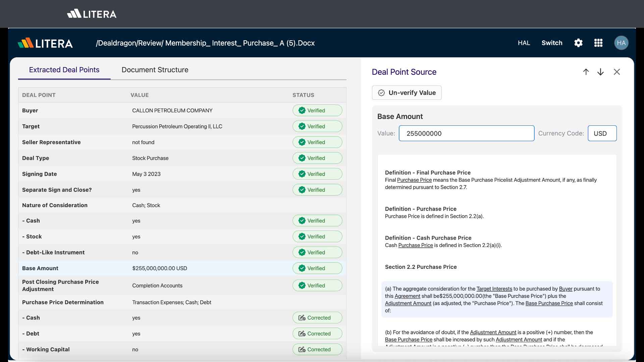Viewport: 644px width, 362px height.
Task: Click Transaction Expenses; Cash; Debt value
Action: (172, 302)
